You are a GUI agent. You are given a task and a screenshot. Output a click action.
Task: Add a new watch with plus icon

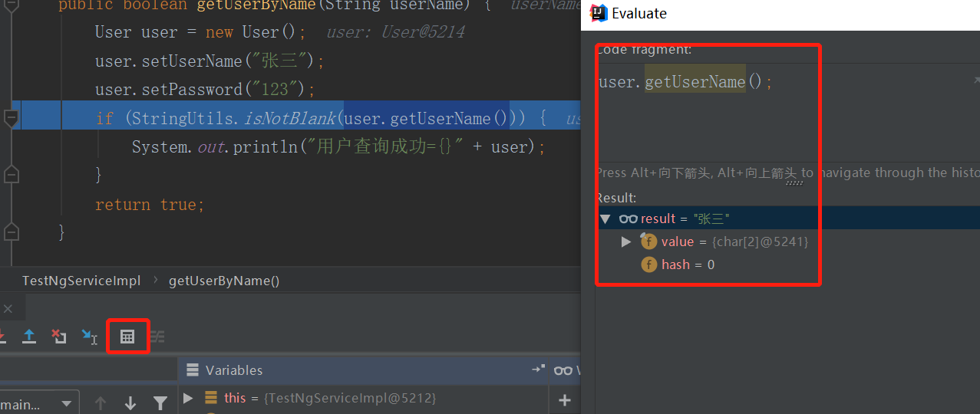click(x=565, y=399)
